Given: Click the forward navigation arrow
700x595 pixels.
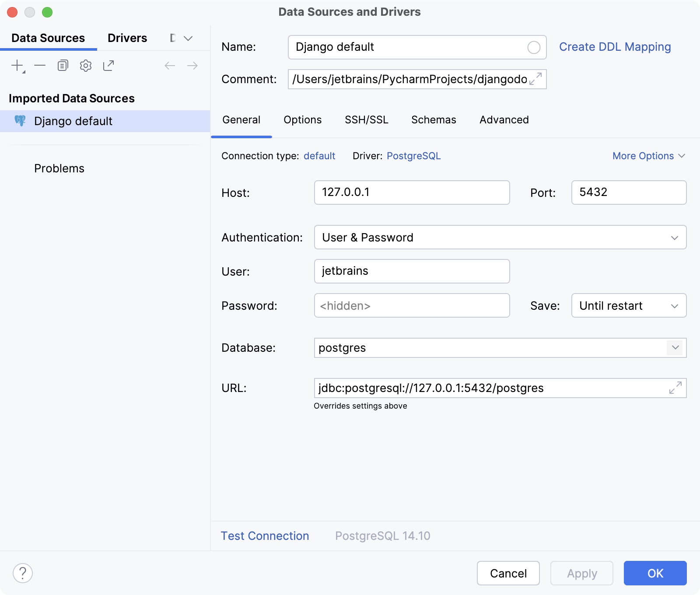Looking at the screenshot, I should click(192, 65).
